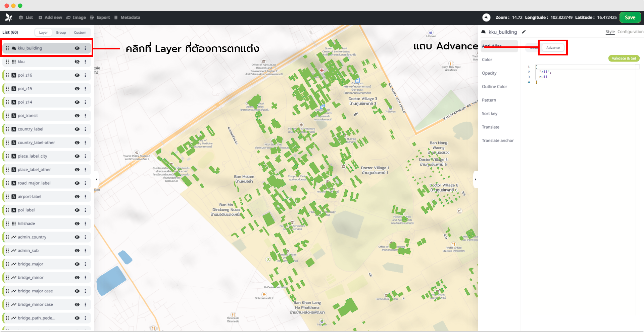Hide the poi_z14 layer

[x=77, y=102]
